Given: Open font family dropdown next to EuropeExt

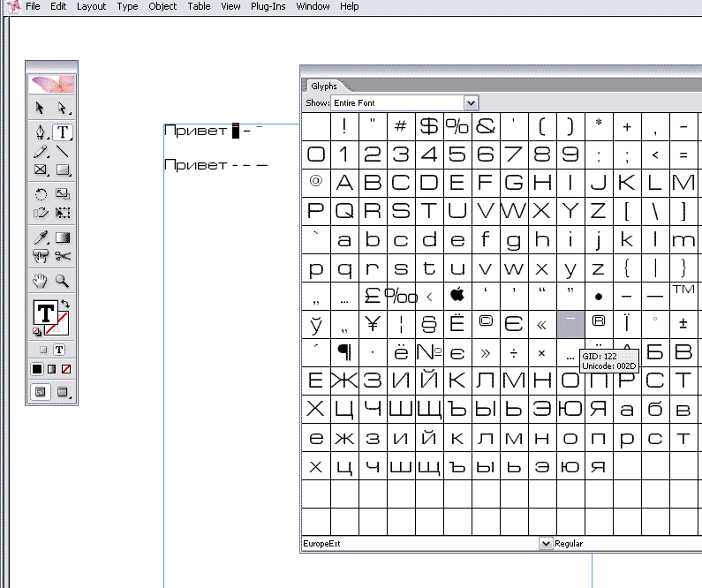Looking at the screenshot, I should pos(546,544).
